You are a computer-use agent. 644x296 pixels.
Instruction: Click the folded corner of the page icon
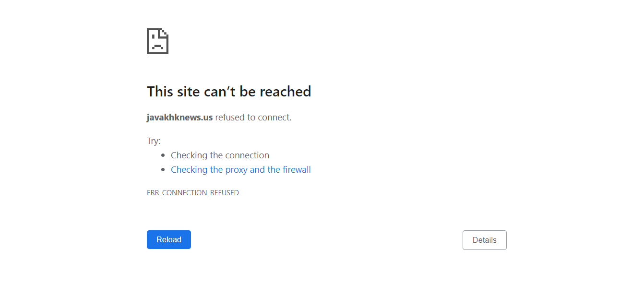pos(164,32)
